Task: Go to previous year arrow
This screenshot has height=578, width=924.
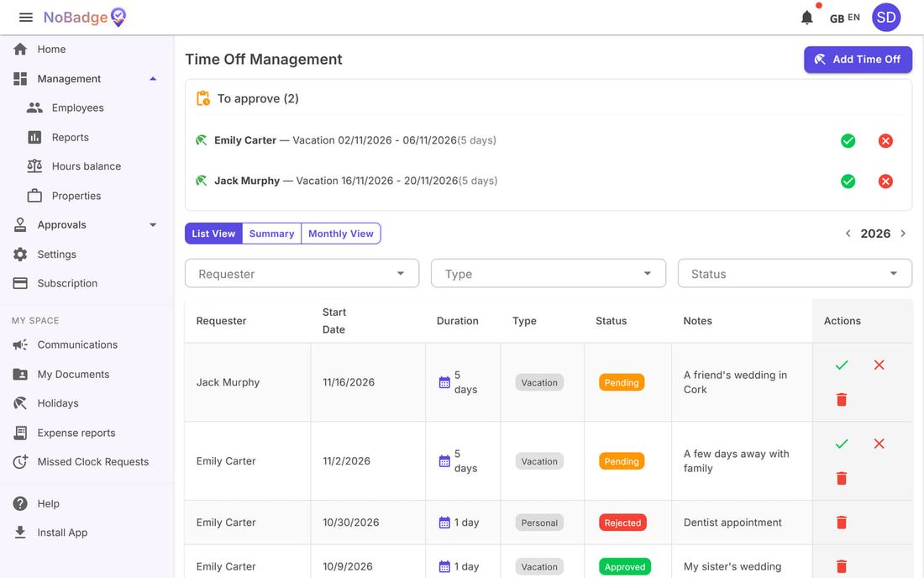Action: pos(848,234)
